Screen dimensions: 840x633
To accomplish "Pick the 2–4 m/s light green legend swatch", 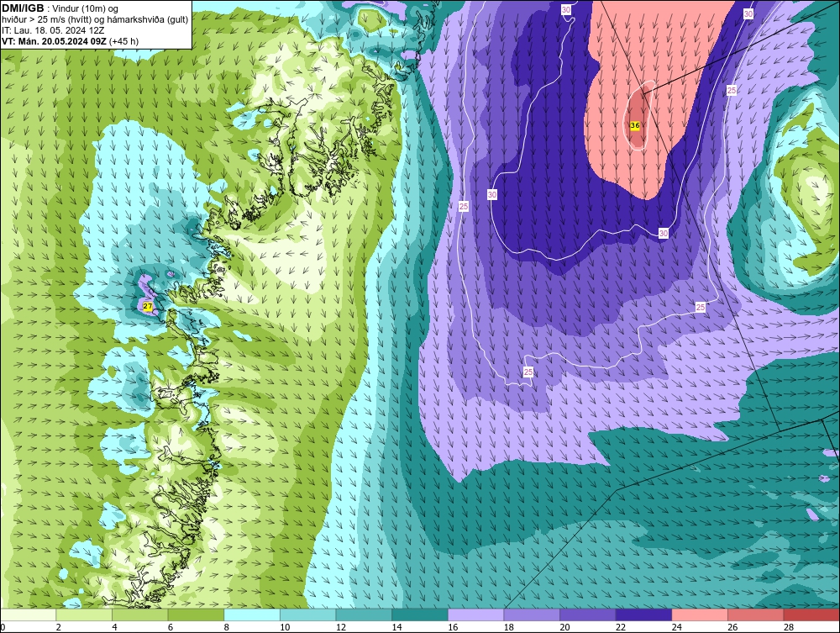I will click(x=84, y=615).
